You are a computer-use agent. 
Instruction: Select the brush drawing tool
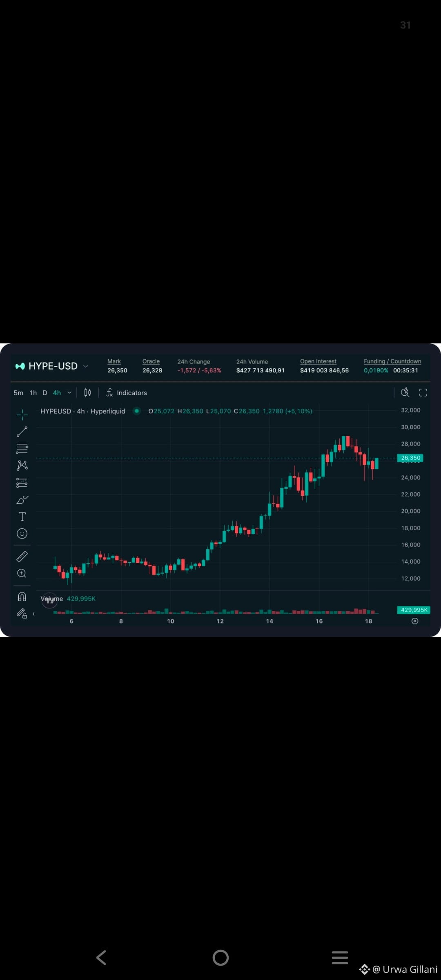(22, 499)
